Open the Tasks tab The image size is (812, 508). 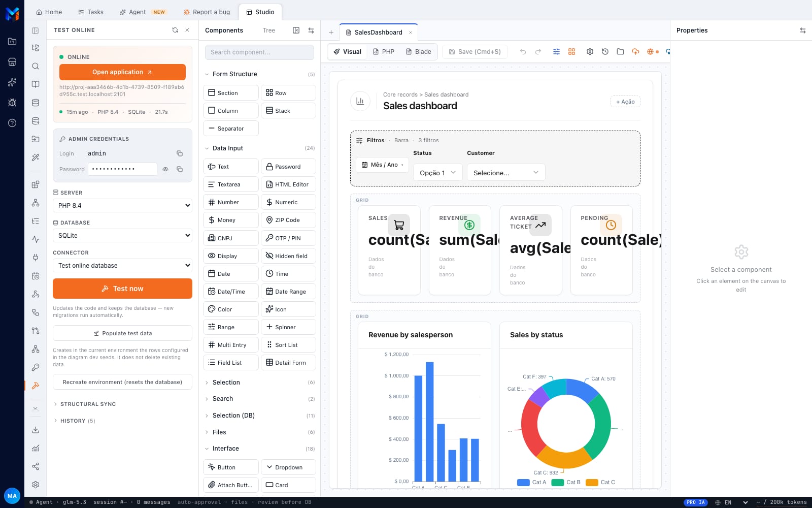tap(91, 12)
